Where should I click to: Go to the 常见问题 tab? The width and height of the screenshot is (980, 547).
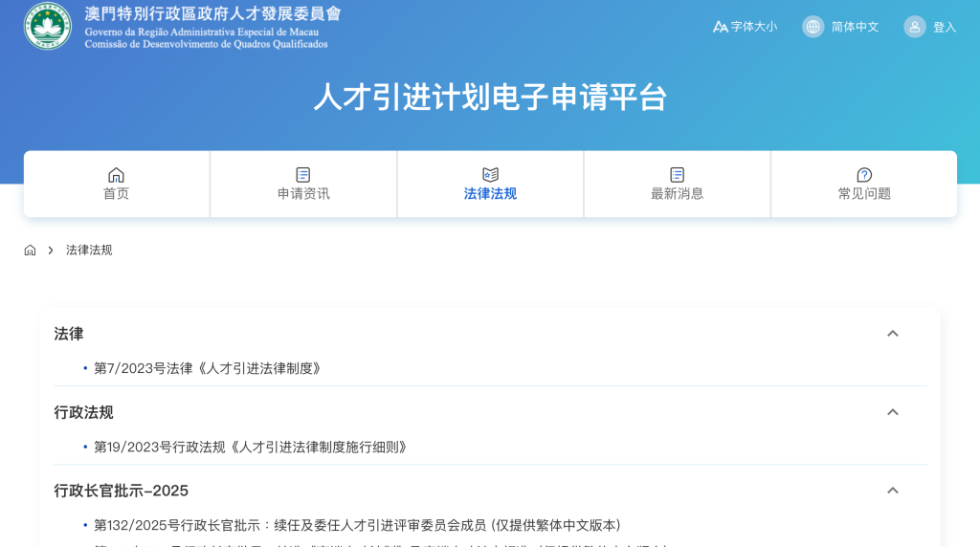tap(864, 193)
